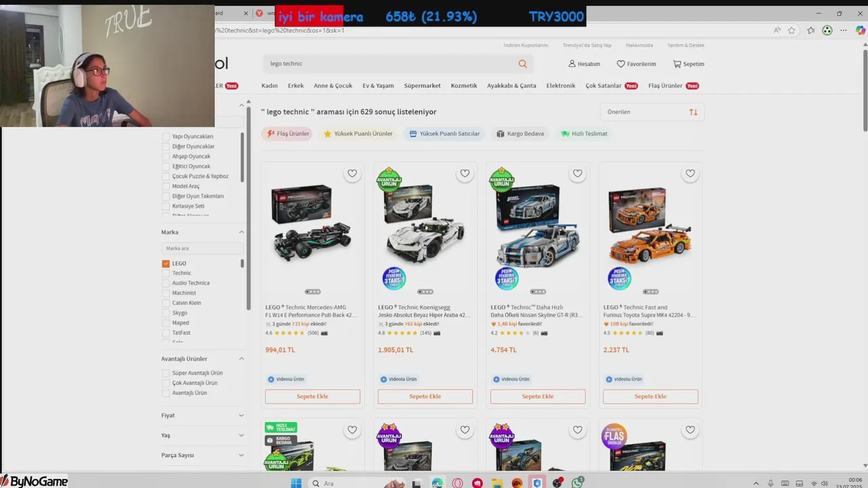
Task: Expand the Fiyat filter section
Action: pyautogui.click(x=241, y=415)
